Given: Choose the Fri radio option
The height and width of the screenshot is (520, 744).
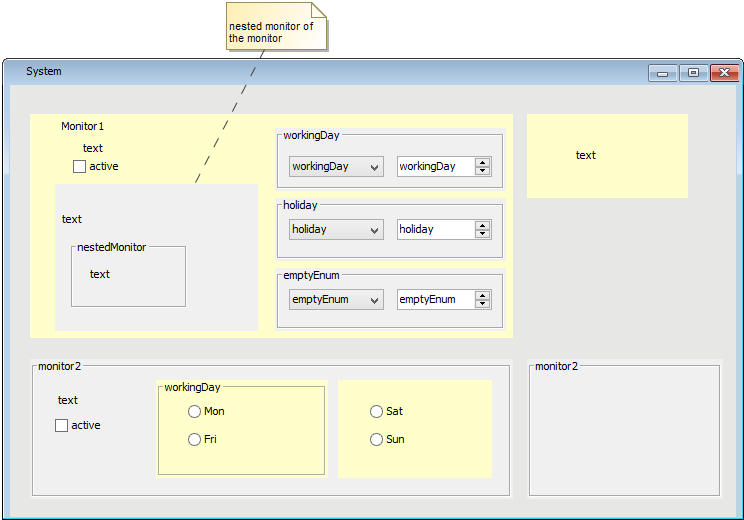Looking at the screenshot, I should [194, 440].
